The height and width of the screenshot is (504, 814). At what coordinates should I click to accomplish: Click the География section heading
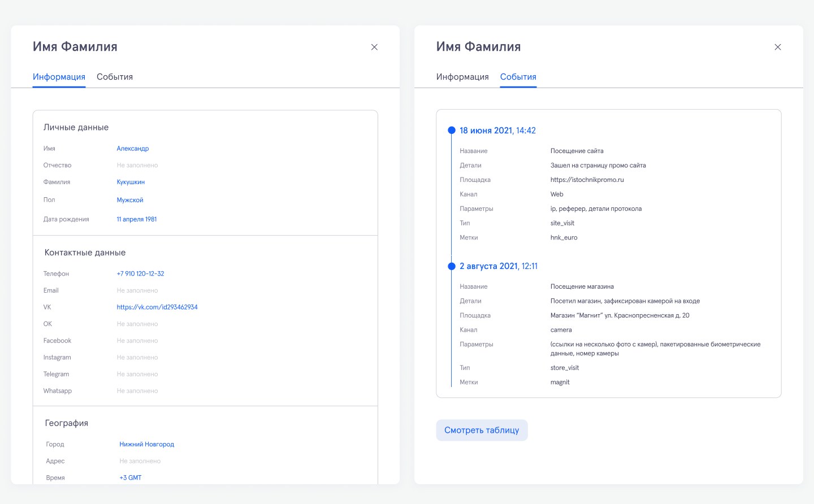(x=67, y=423)
